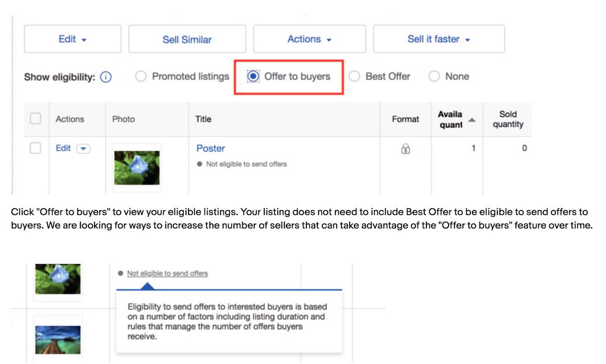This screenshot has width=606, height=364.
Task: Check the Poster listing row checkbox
Action: pyautogui.click(x=36, y=148)
